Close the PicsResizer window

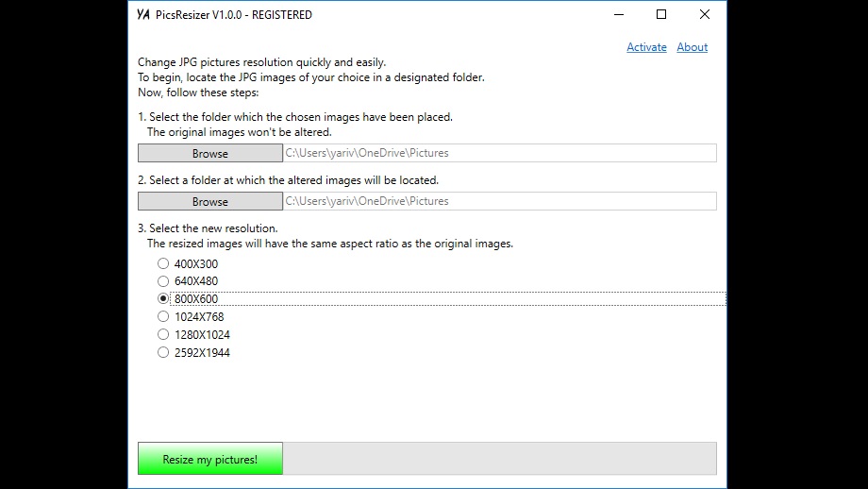click(x=704, y=14)
